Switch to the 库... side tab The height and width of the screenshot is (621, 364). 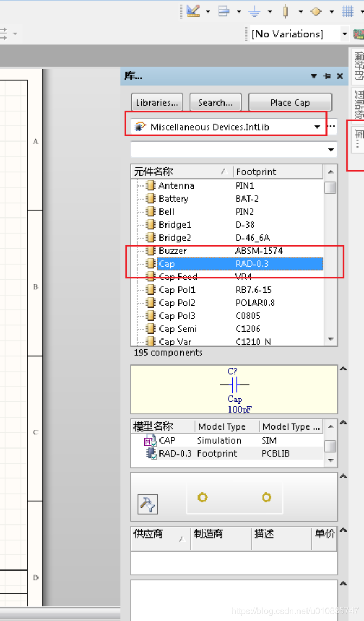coord(357,140)
